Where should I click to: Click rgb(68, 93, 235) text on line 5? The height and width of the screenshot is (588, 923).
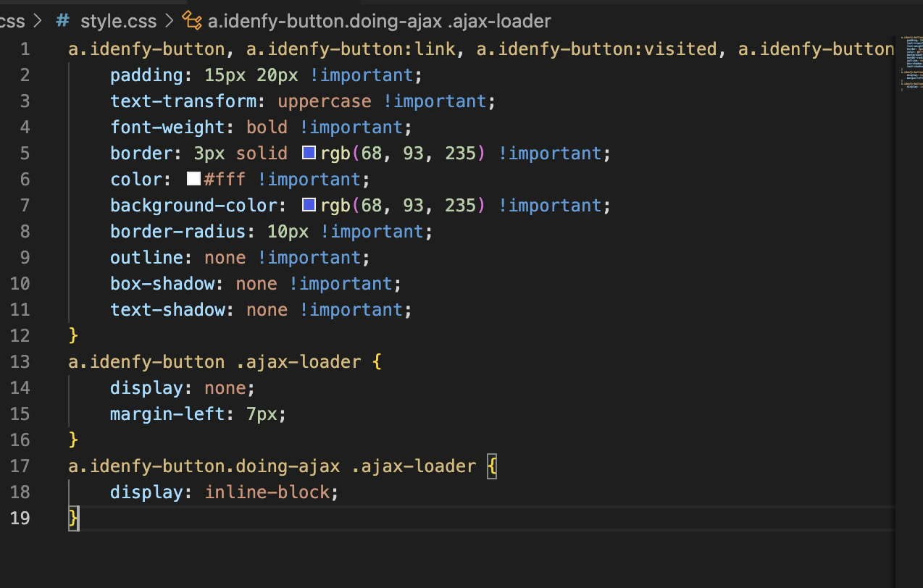click(402, 153)
